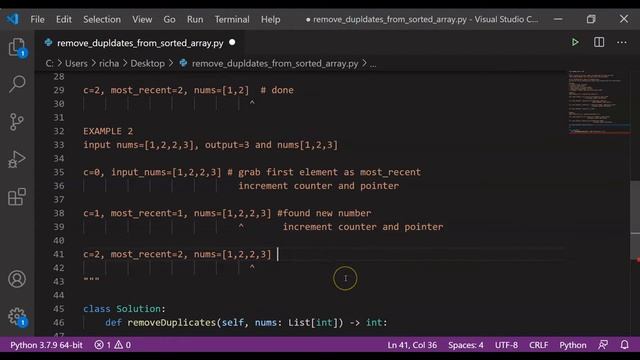The image size is (640, 360).
Task: Click the richa breadcrumb segment
Action: [x=109, y=63]
